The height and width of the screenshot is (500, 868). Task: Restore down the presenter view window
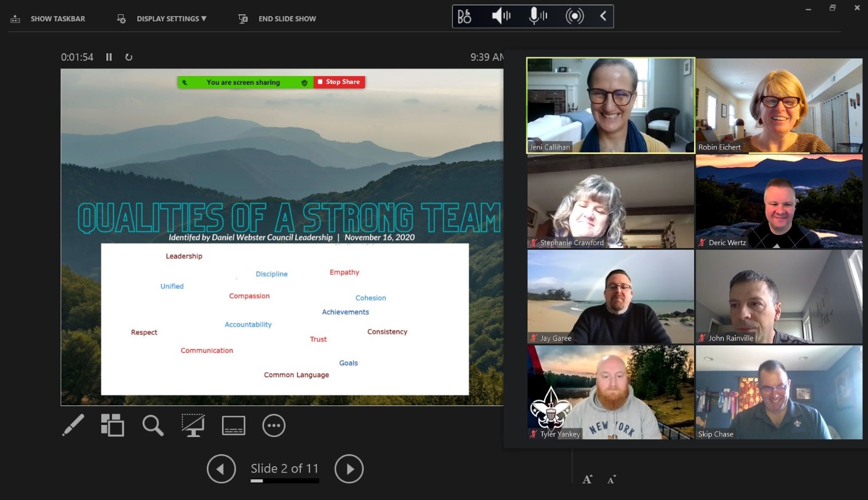coord(833,8)
